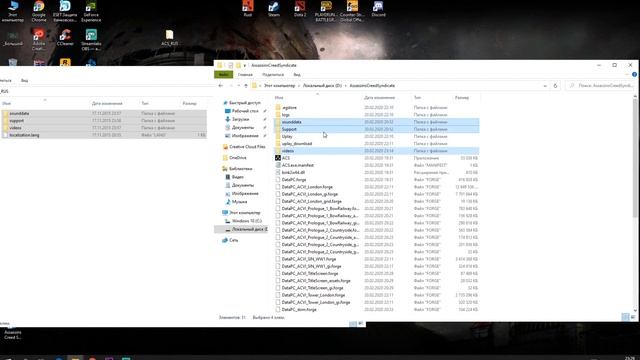The width and height of the screenshot is (640, 360).
Task: Select the Uplay folder row
Action: (x=376, y=136)
